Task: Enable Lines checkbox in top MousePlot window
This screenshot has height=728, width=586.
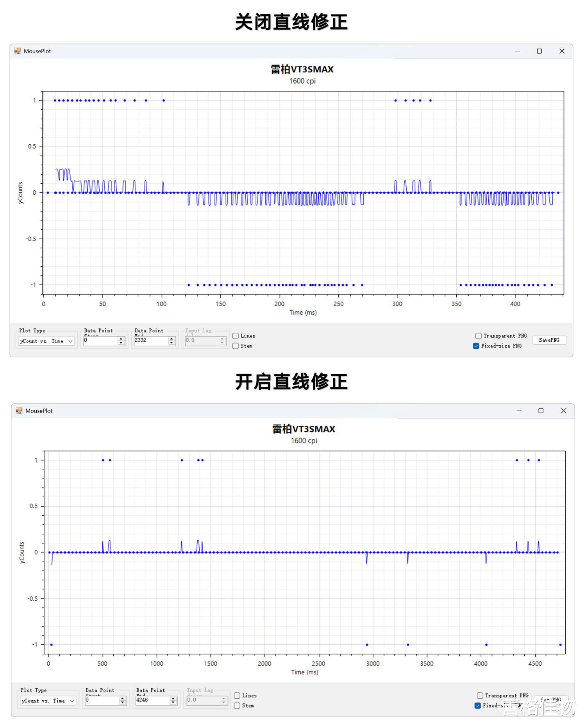Action: pyautogui.click(x=236, y=336)
